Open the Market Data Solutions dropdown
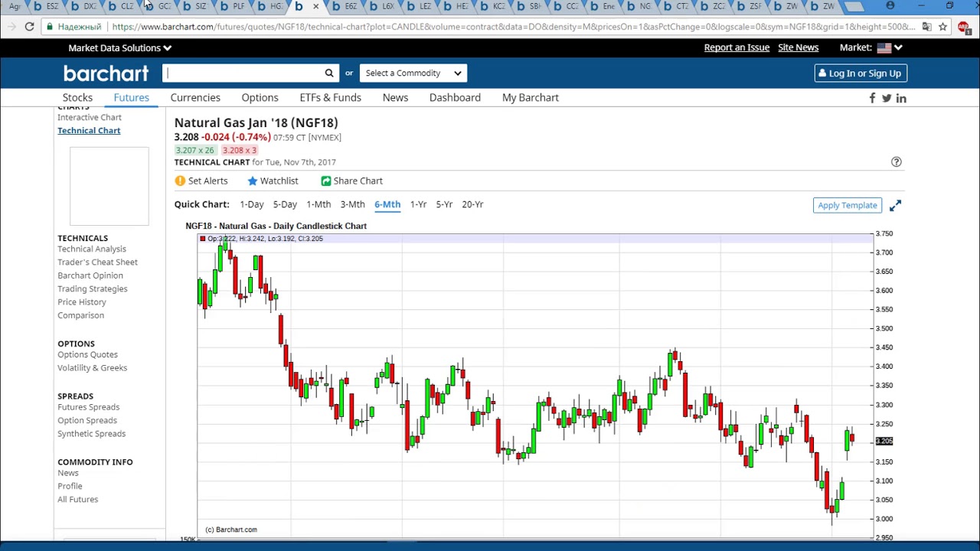 coord(119,47)
